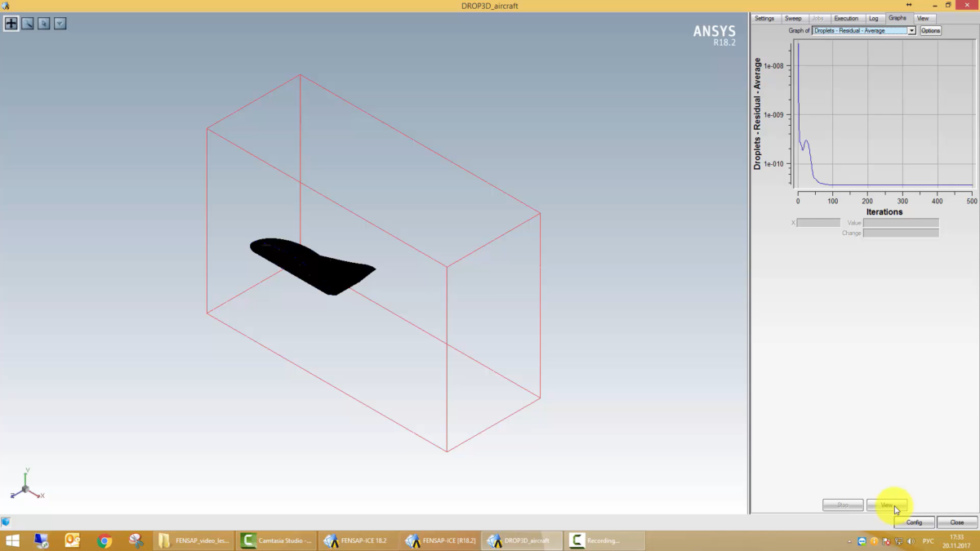Click the Config button

914,522
